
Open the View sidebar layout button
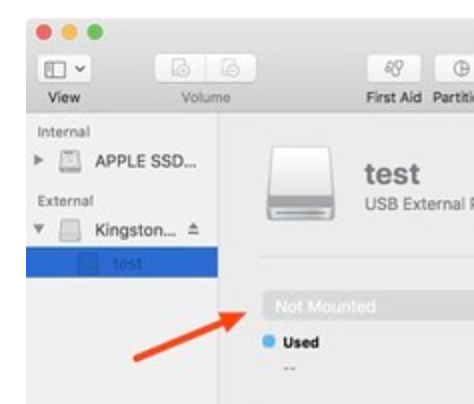(x=55, y=69)
